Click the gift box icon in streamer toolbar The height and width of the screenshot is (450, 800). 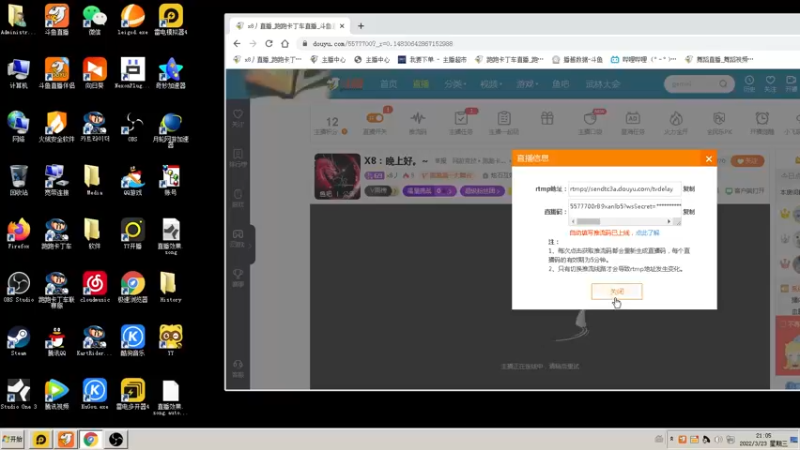[547, 119]
